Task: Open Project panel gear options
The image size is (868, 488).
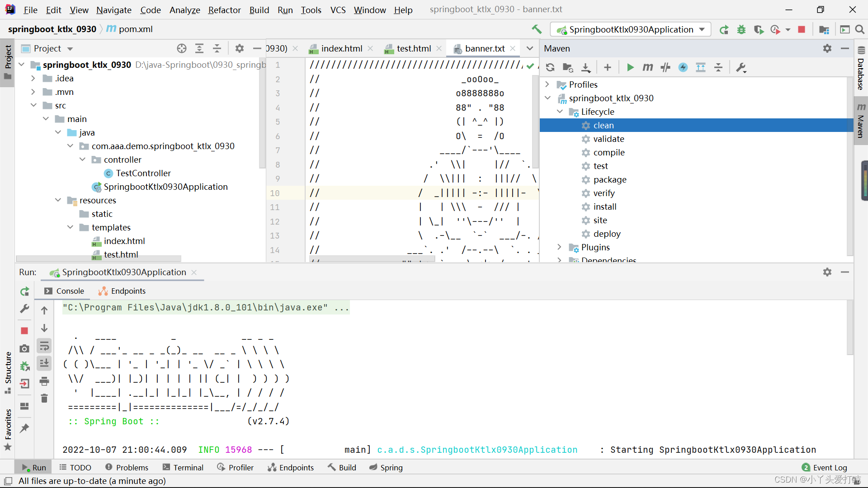Action: click(x=240, y=48)
